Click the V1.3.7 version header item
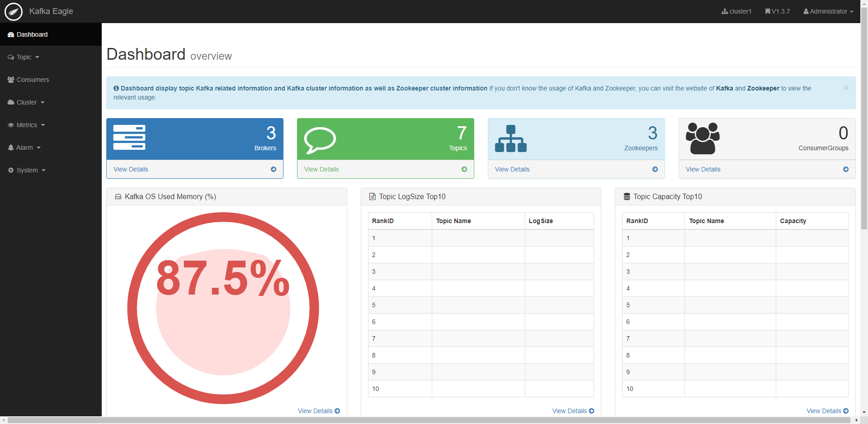This screenshot has width=868, height=424. coord(778,11)
